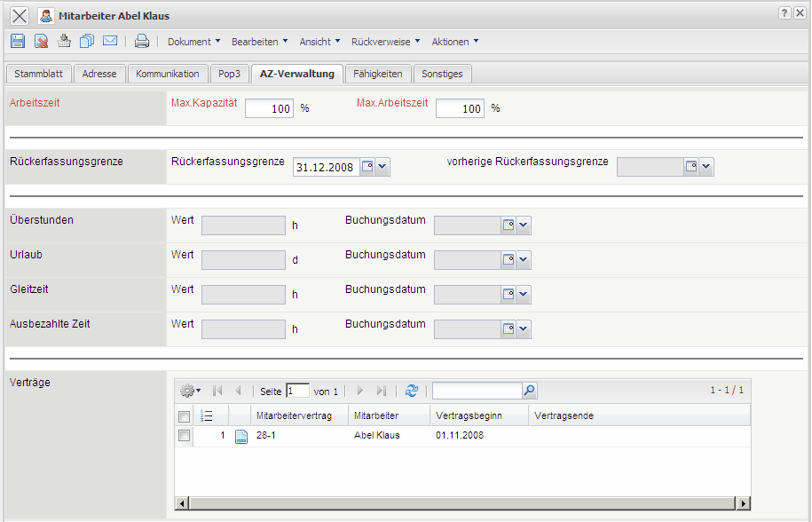Image resolution: width=812 pixels, height=522 pixels.
Task: Open the gear settings dropdown in Verträge grid
Action: [x=190, y=391]
